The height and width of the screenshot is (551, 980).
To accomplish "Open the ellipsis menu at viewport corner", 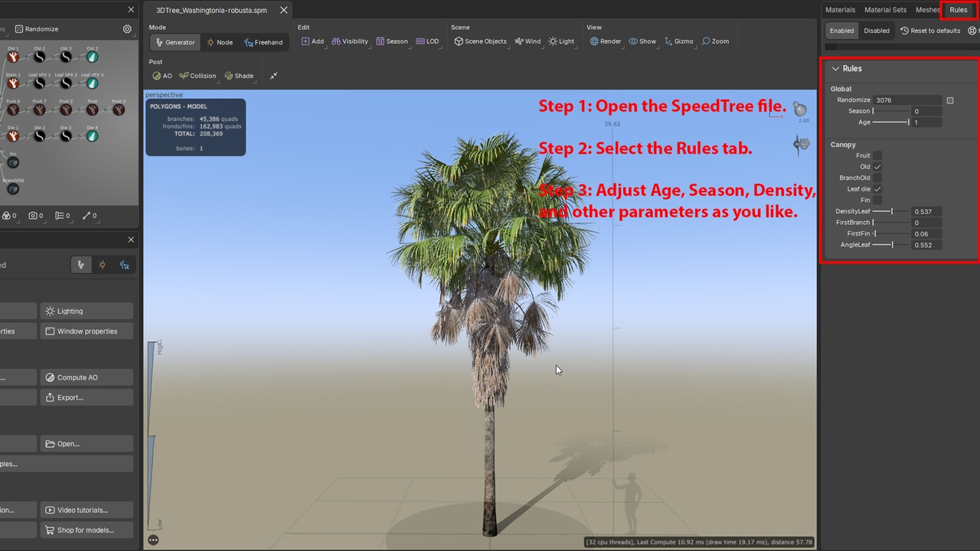I will click(153, 540).
